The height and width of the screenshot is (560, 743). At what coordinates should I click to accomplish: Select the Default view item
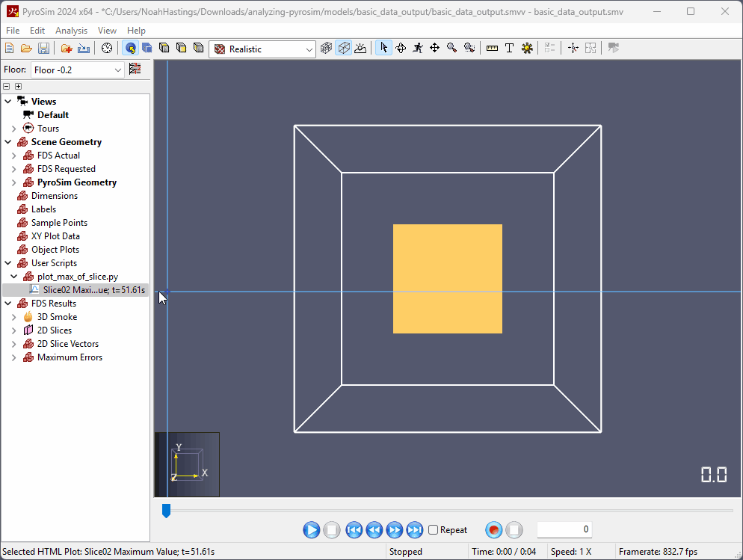pyautogui.click(x=53, y=115)
